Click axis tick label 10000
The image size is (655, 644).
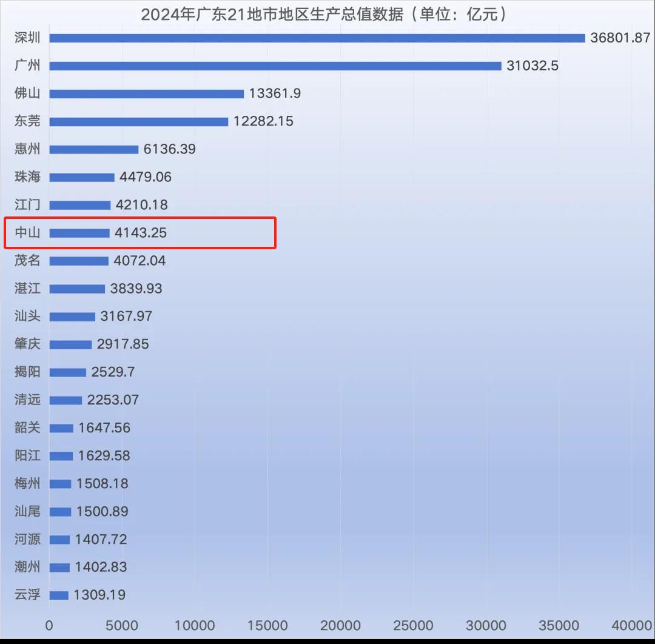point(195,625)
